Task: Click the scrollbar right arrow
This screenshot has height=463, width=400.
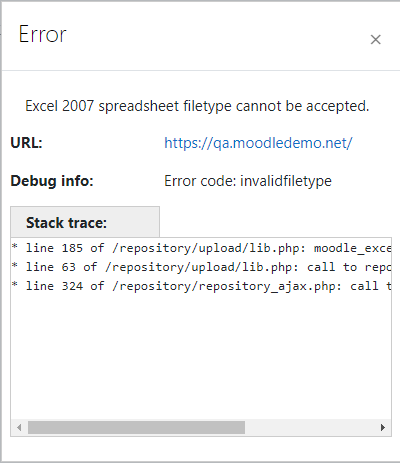Action: pyautogui.click(x=383, y=427)
